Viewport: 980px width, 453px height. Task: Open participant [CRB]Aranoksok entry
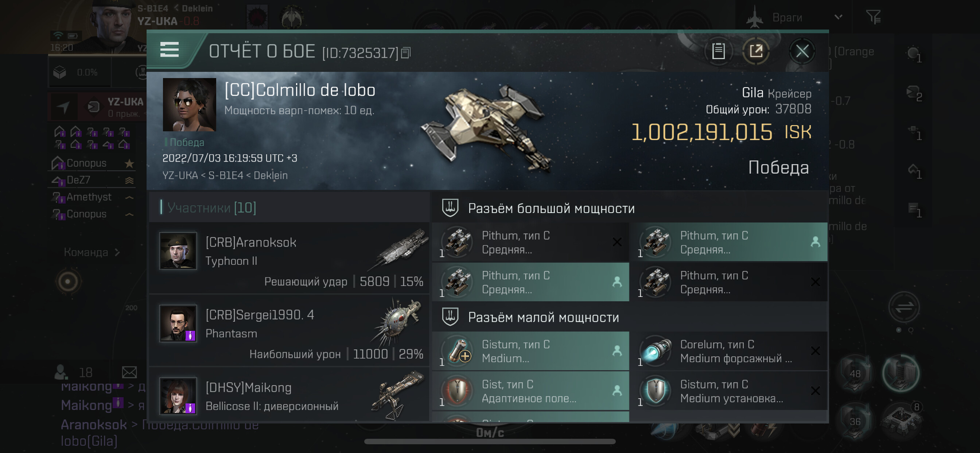pyautogui.click(x=289, y=258)
